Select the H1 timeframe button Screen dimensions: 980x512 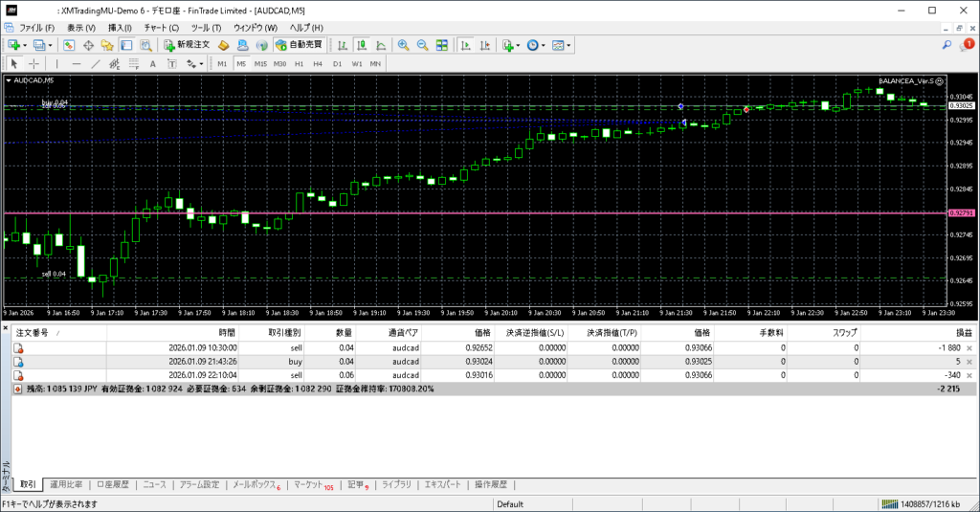[x=299, y=64]
